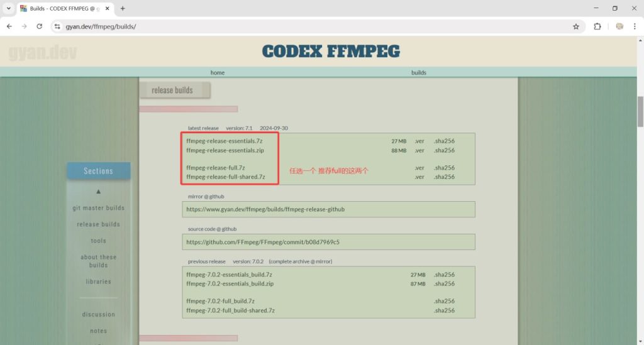This screenshot has height=345, width=644.
Task: Click the scrollbar up arrow
Action: (640, 40)
